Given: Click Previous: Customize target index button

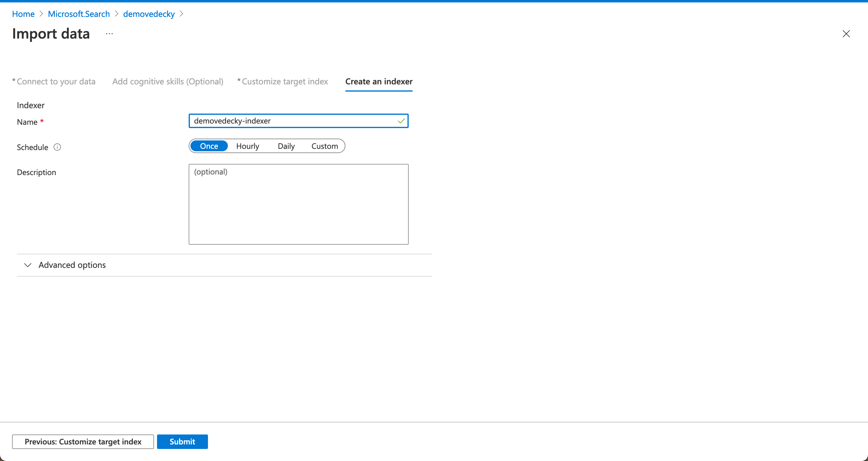Looking at the screenshot, I should (x=83, y=441).
